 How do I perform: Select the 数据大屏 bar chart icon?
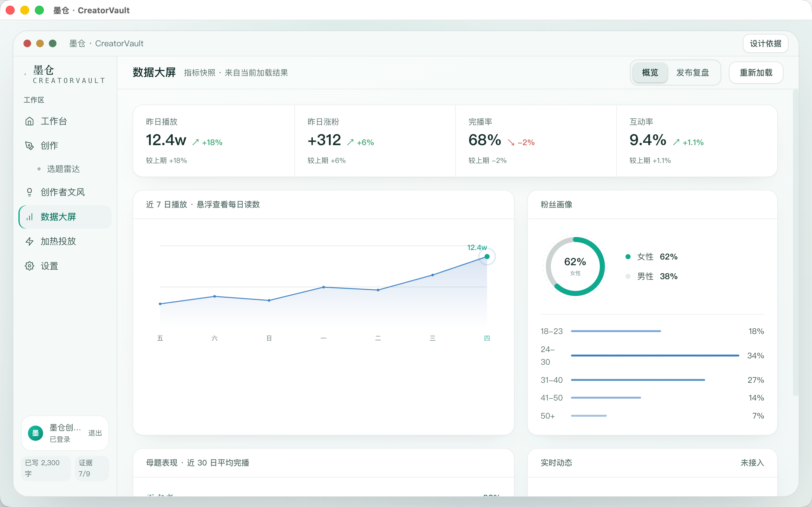pyautogui.click(x=29, y=217)
